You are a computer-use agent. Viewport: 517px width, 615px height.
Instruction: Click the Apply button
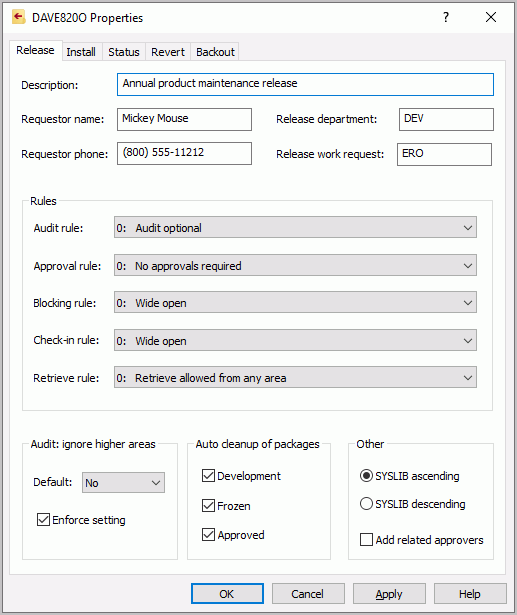tap(389, 594)
